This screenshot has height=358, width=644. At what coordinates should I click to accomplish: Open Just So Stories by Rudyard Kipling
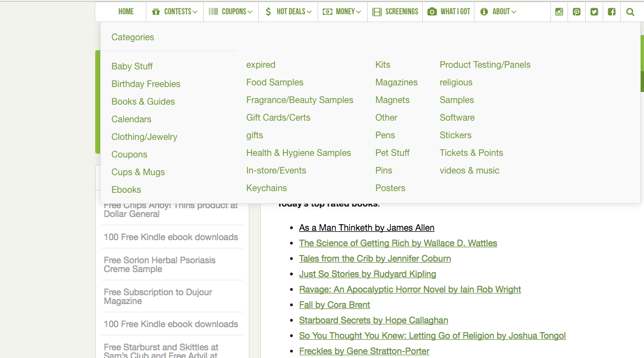[368, 274]
